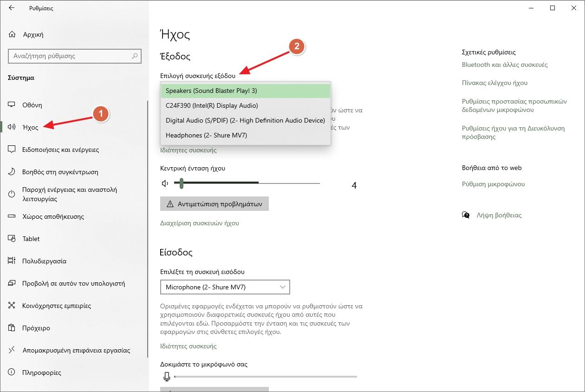Viewport: 585px width, 392px height.
Task: Go to Πολυδιεργασία in the sidebar
Action: click(45, 261)
